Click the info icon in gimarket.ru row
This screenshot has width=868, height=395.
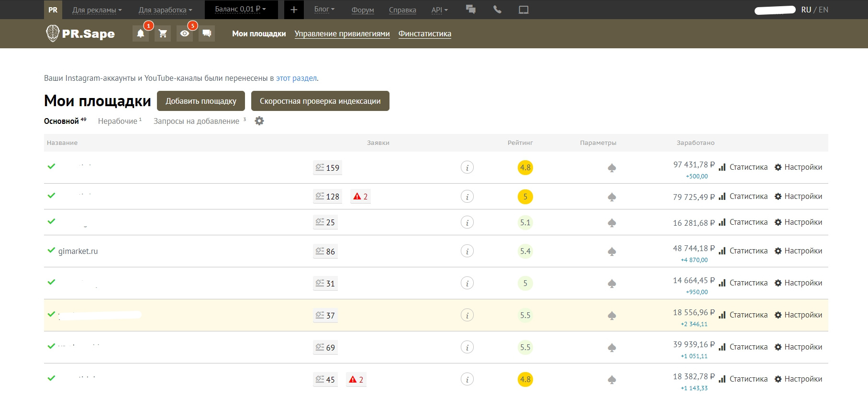[467, 251]
